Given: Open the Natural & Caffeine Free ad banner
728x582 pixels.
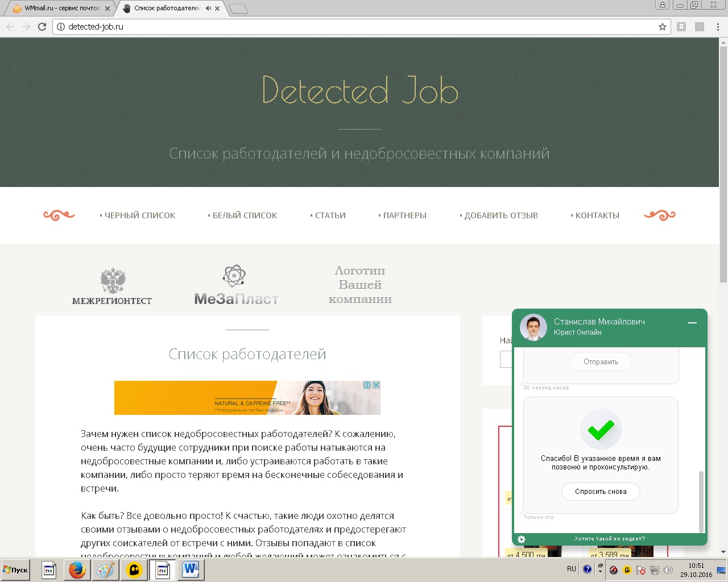Looking at the screenshot, I should [x=247, y=398].
